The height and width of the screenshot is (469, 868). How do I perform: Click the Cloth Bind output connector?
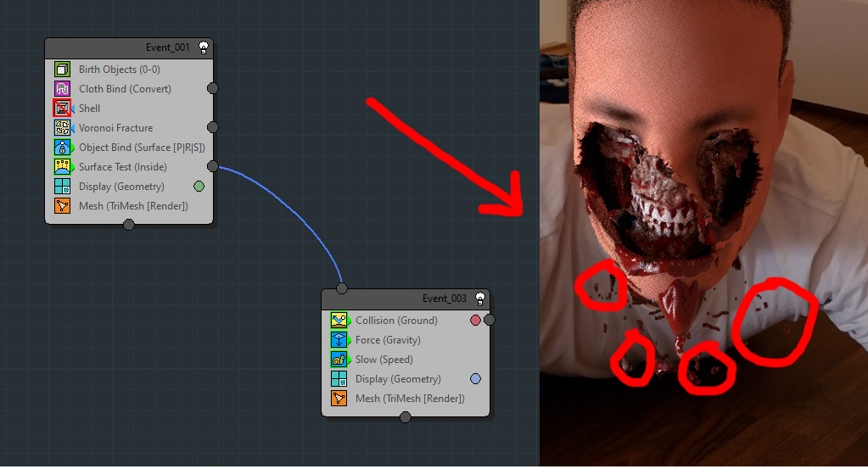pos(213,88)
